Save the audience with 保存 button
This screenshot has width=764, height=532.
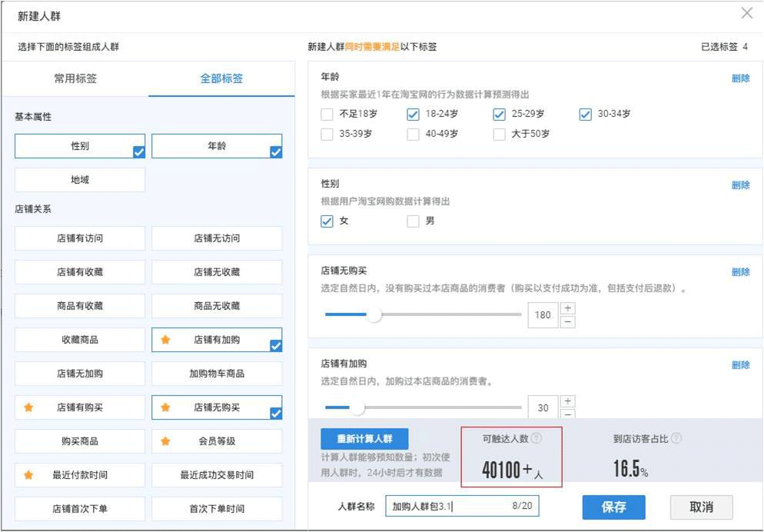[613, 507]
